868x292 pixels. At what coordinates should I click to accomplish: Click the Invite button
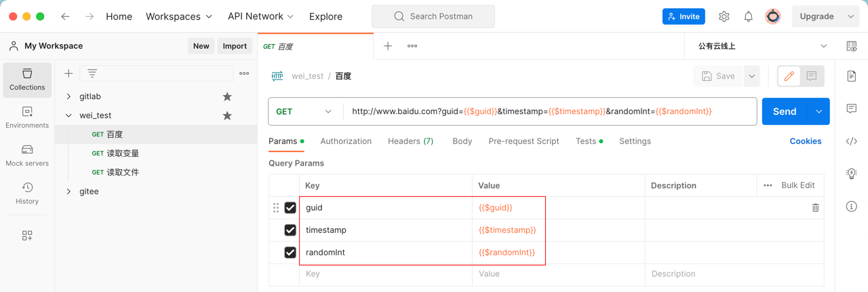click(x=684, y=16)
